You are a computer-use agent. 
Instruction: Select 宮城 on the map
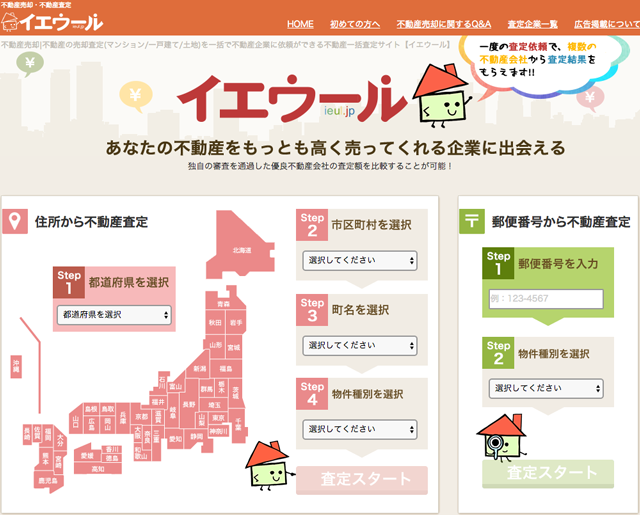pyautogui.click(x=233, y=347)
